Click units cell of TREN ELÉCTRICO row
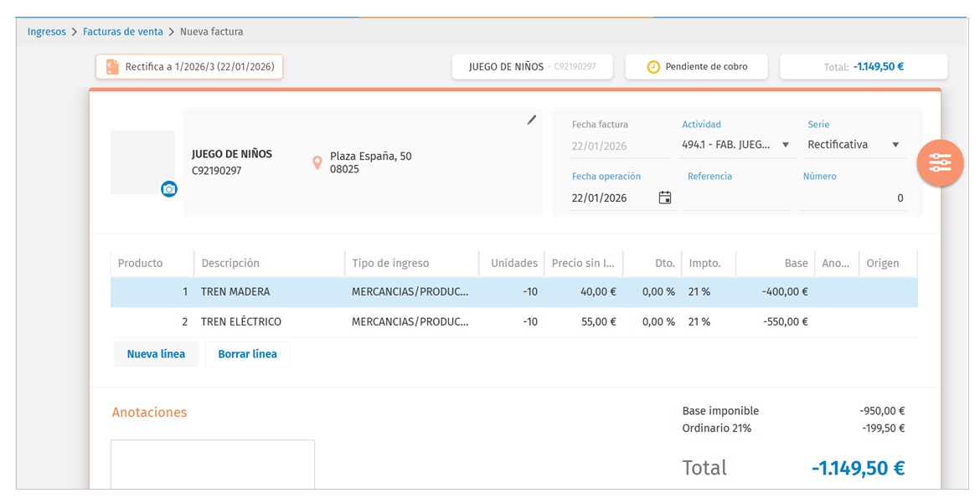The height and width of the screenshot is (498, 980). click(x=512, y=321)
